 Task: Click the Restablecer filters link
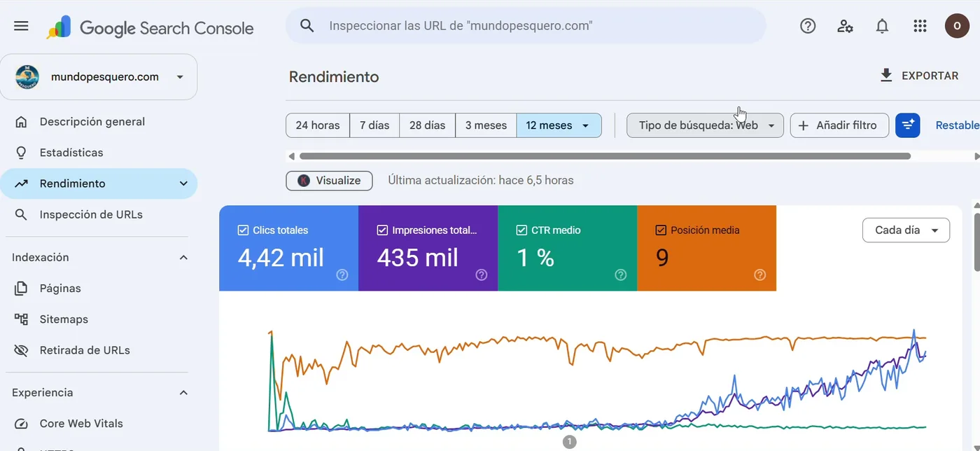coord(958,125)
